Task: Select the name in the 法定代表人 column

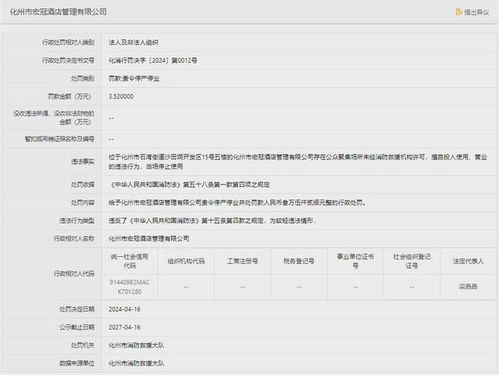Action: [x=468, y=286]
